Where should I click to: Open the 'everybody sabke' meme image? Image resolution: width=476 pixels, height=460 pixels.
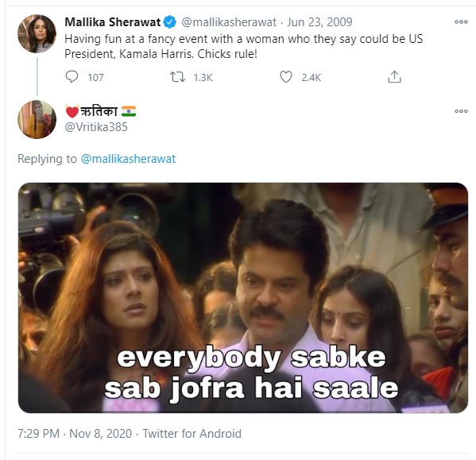[x=243, y=298]
